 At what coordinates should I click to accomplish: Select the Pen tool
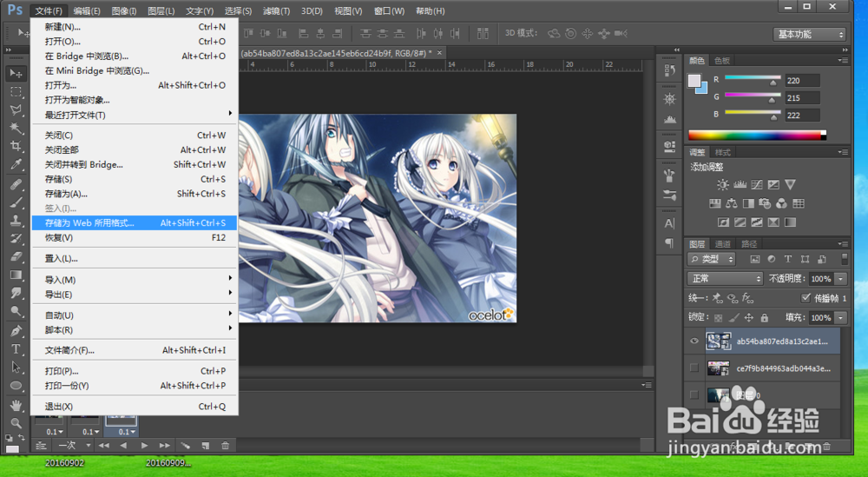point(16,331)
